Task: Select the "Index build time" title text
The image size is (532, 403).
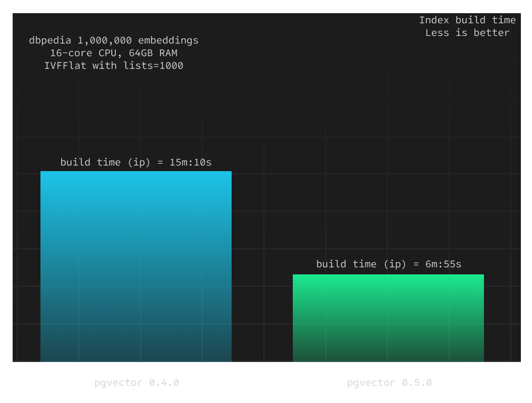Action: click(x=467, y=20)
